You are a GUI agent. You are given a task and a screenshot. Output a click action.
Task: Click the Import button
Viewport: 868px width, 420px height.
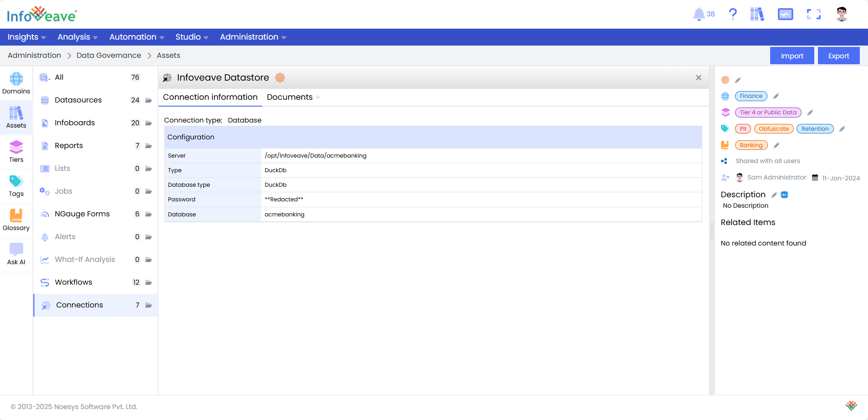[x=792, y=56]
